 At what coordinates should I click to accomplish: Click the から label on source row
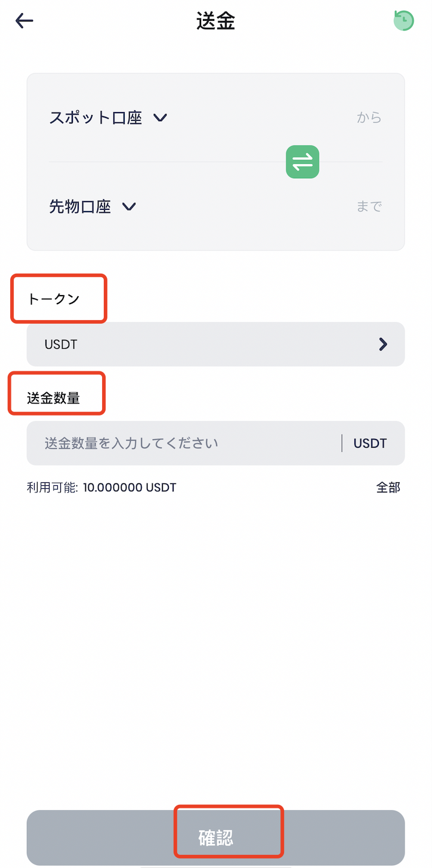[369, 118]
